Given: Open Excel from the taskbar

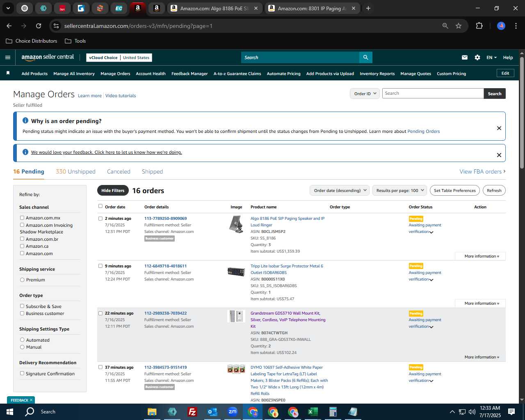Looking at the screenshot, I should point(313,412).
